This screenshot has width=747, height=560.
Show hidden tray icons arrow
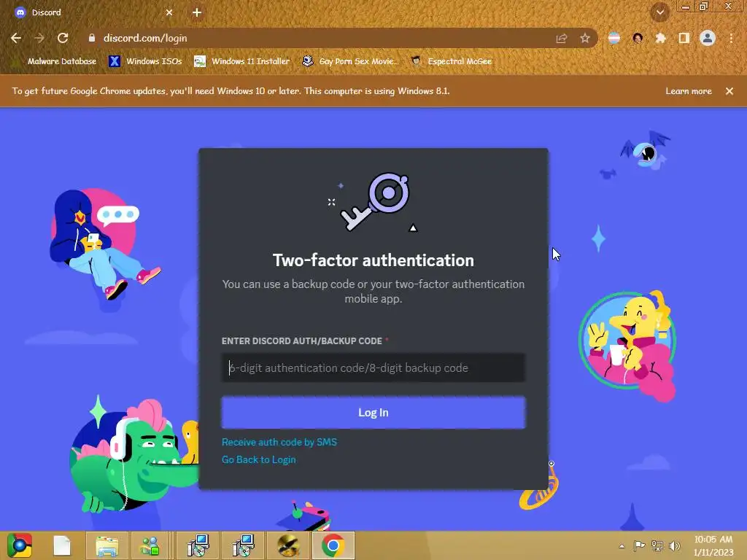(x=622, y=546)
